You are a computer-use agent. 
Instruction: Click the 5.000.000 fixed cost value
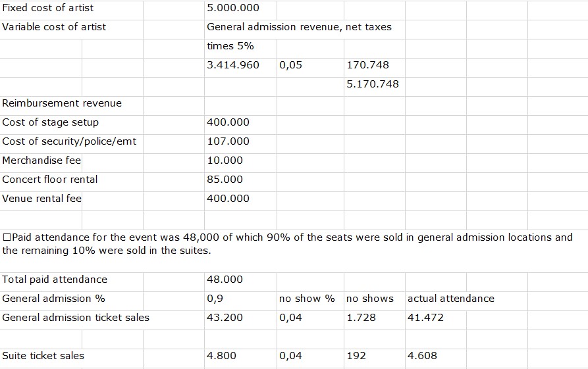point(233,9)
